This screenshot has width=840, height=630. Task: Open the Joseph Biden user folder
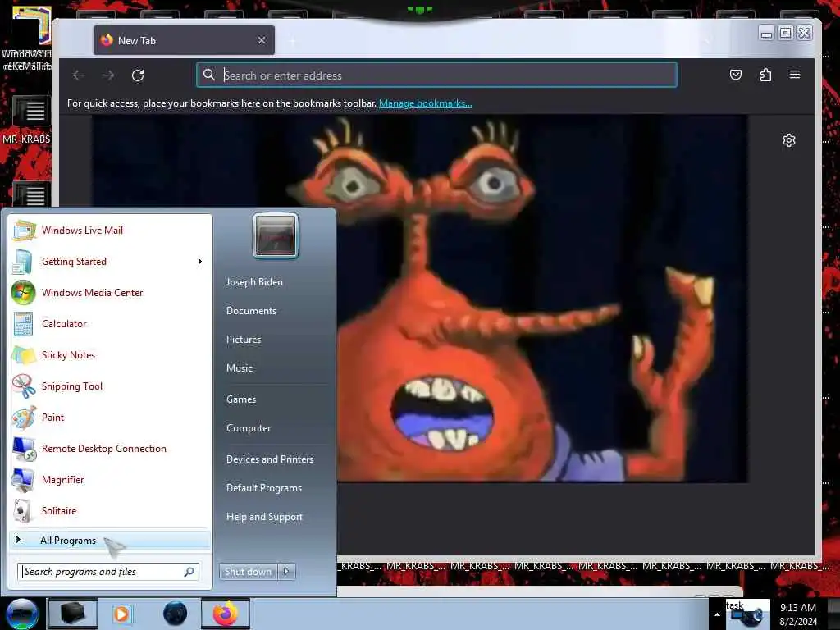(254, 282)
